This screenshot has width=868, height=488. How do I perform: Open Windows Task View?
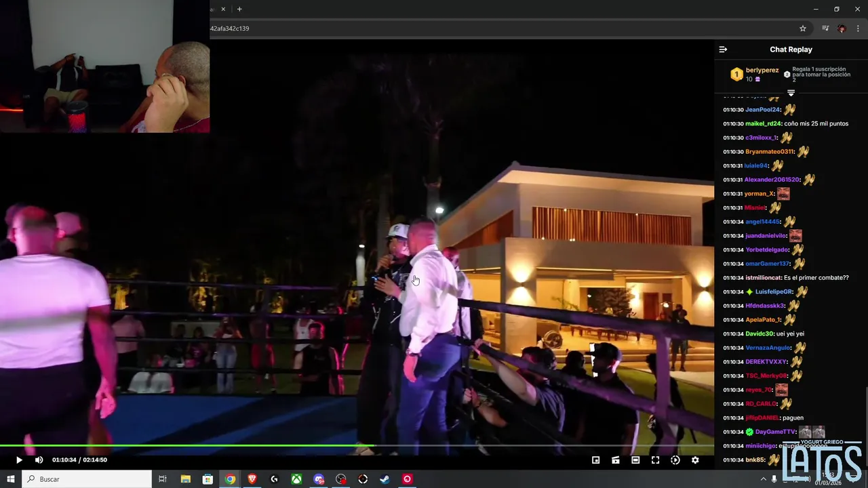(163, 479)
